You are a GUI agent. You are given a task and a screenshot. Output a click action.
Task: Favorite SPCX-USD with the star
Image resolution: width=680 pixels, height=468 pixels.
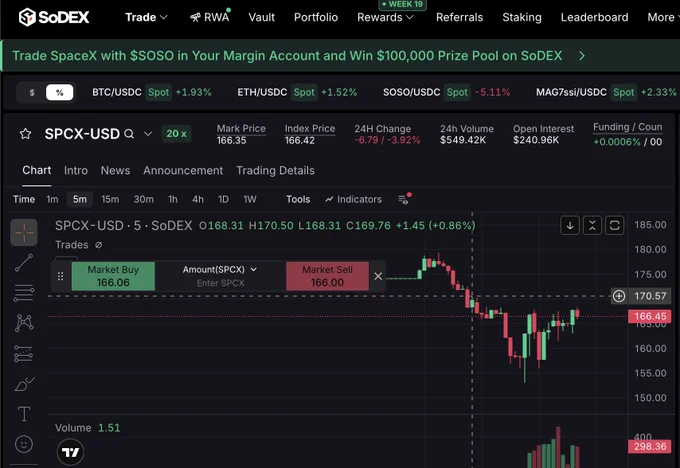point(26,134)
